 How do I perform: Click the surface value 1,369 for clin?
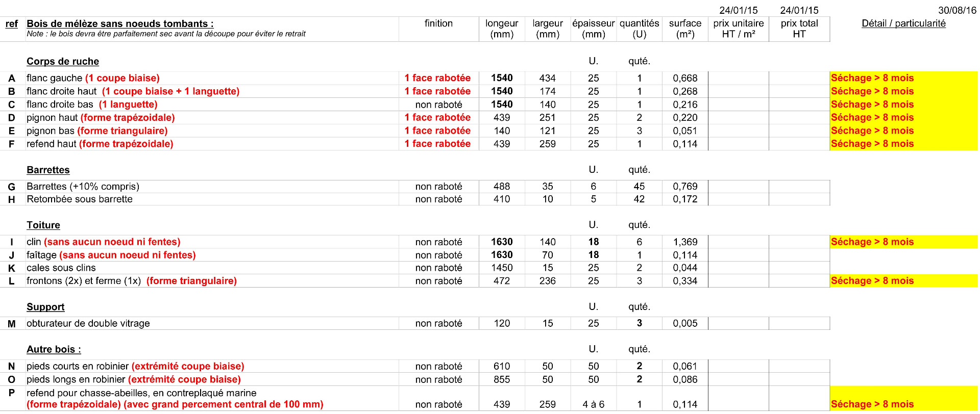pos(685,242)
